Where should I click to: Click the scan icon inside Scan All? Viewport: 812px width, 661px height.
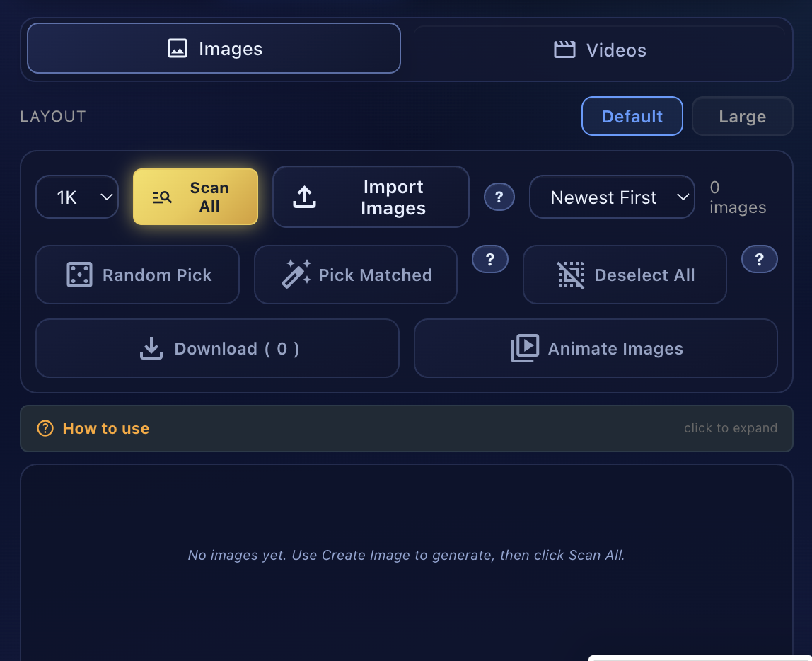point(162,197)
